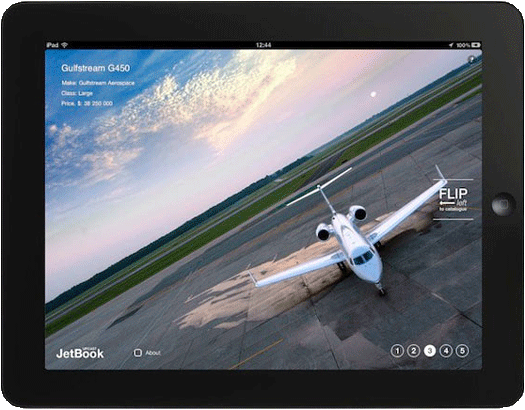Image resolution: width=525 pixels, height=410 pixels.
Task: Click the small round icon at top-right
Action: coord(471,59)
